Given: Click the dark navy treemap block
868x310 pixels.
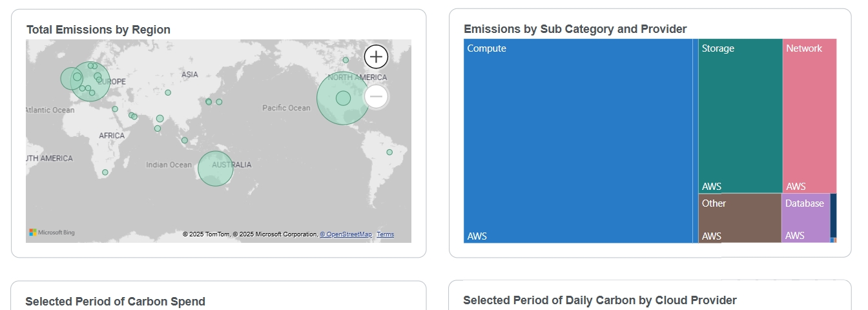Looking at the screenshot, I should tap(834, 215).
